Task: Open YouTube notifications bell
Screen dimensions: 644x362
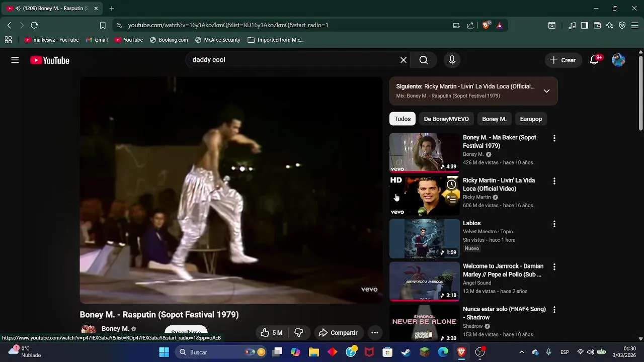Action: tap(594, 60)
